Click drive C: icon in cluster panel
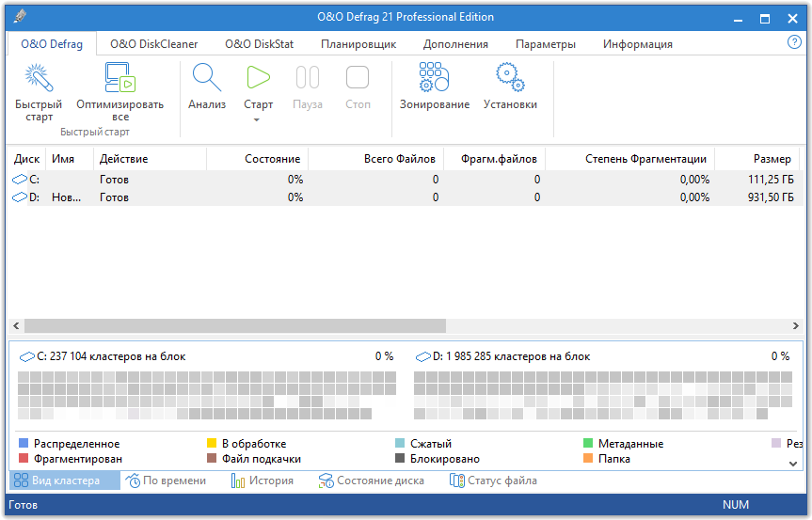 click(27, 356)
